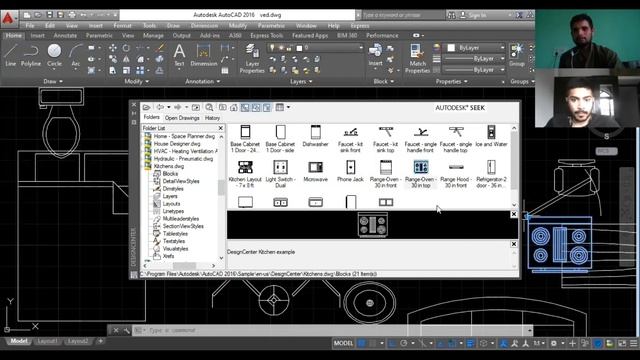
Task: Toggle DesignCenter preview pane button
Action: (256, 107)
